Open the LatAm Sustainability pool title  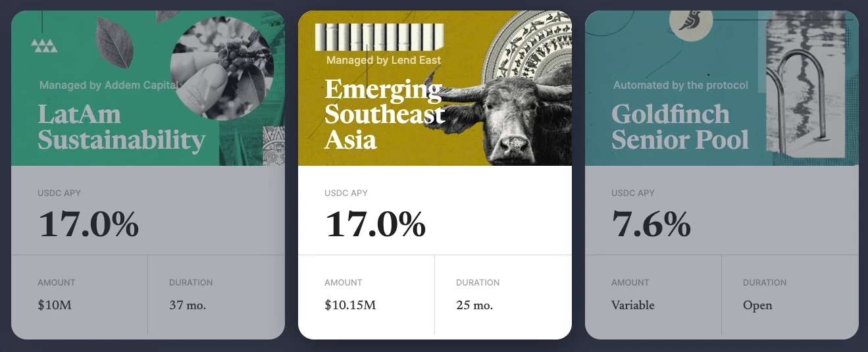(x=122, y=127)
